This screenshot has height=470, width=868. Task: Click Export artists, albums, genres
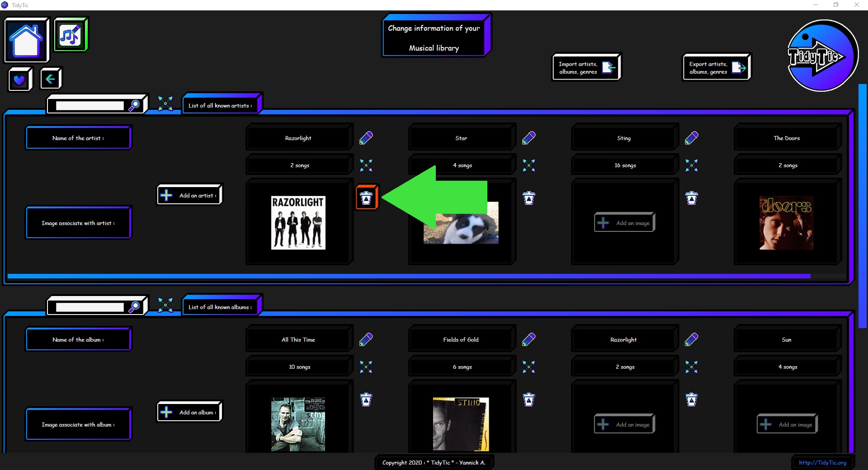tap(717, 67)
